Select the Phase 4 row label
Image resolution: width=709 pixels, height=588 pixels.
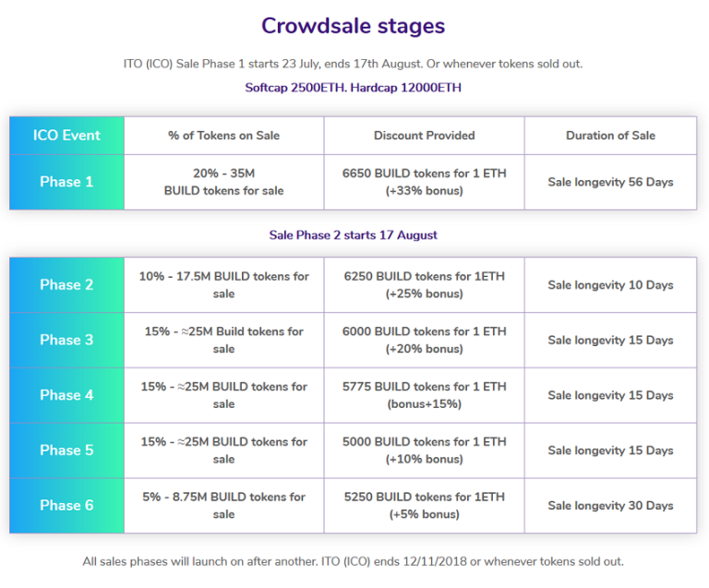click(66, 395)
